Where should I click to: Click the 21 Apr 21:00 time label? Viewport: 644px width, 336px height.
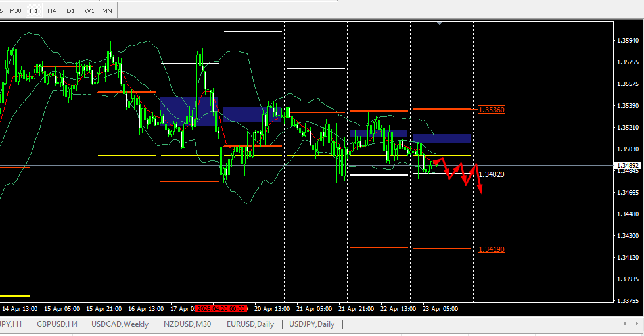[356, 309]
